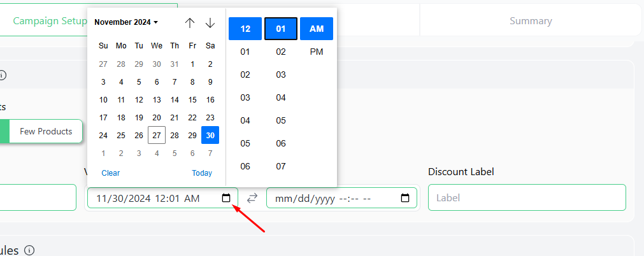
Task: Choose November 11 in calendar
Action: click(121, 100)
